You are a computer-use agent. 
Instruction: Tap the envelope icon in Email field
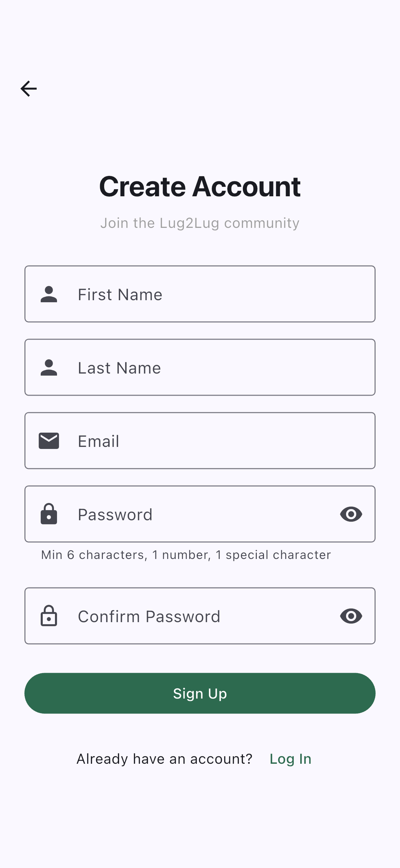[x=49, y=441]
